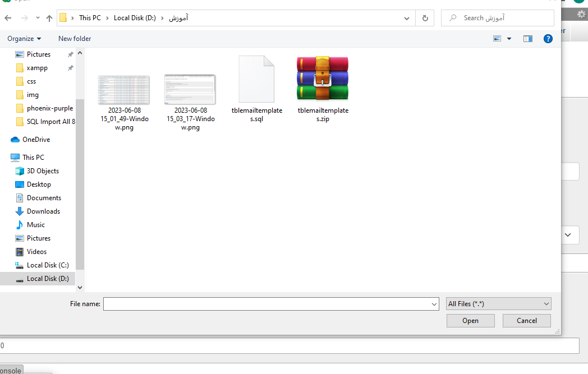The width and height of the screenshot is (588, 374).
Task: Go up one folder level
Action: click(x=49, y=18)
